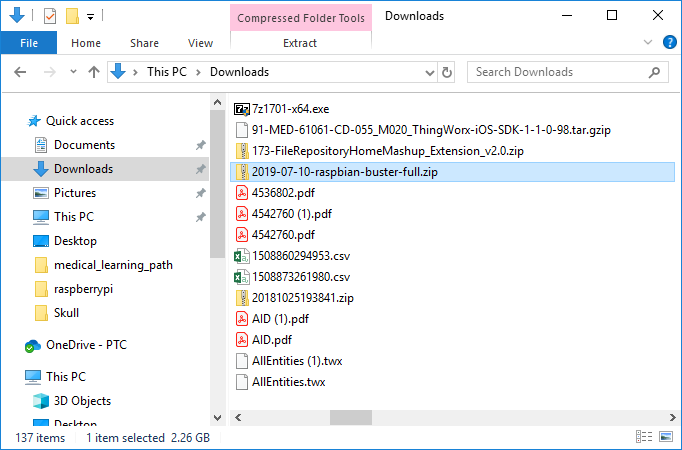682x450 pixels.
Task: Click the Properties icon in quick access toolbar
Action: click(50, 16)
